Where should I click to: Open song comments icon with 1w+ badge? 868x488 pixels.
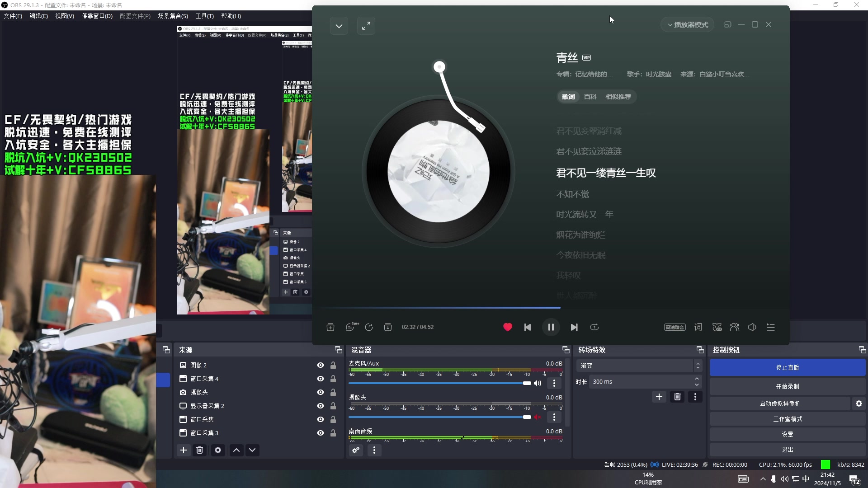coord(351,327)
